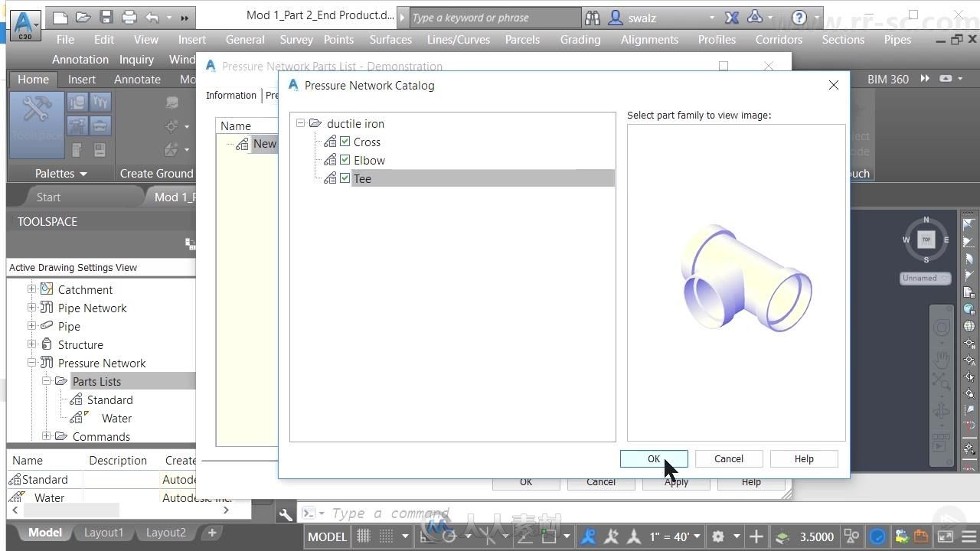Click the TOP face of the ViewCube
Image resolution: width=980 pixels, height=551 pixels.
[x=926, y=240]
